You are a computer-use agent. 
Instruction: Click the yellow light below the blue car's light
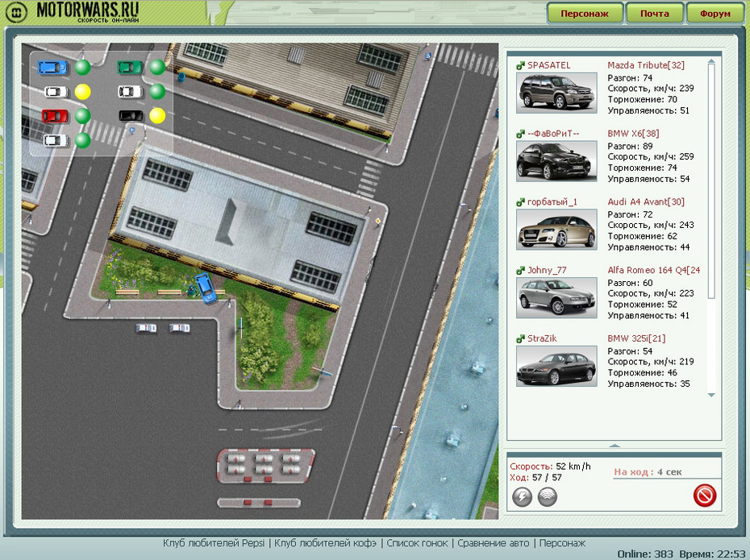83,92
